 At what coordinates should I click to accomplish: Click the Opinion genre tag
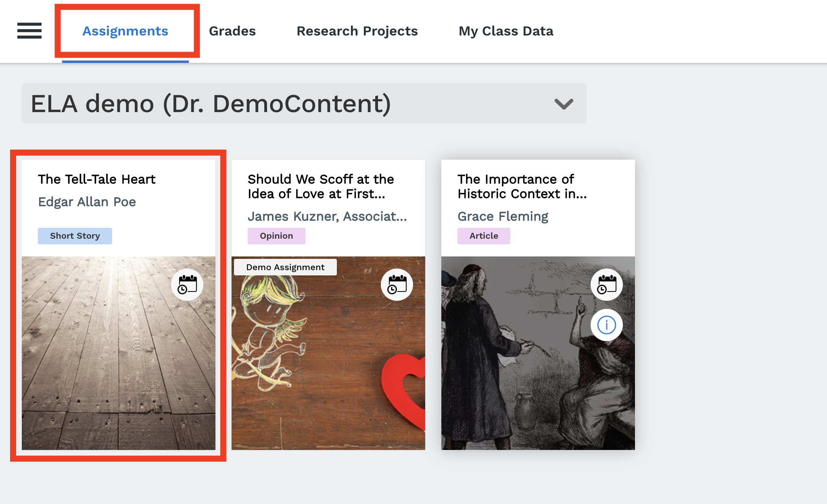click(x=276, y=236)
